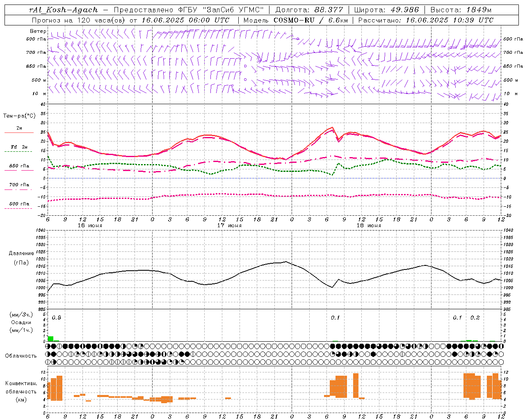This screenshot has width=525, height=420.
Task: Click the 700 гПа temperature legend label
Action: click(19, 185)
